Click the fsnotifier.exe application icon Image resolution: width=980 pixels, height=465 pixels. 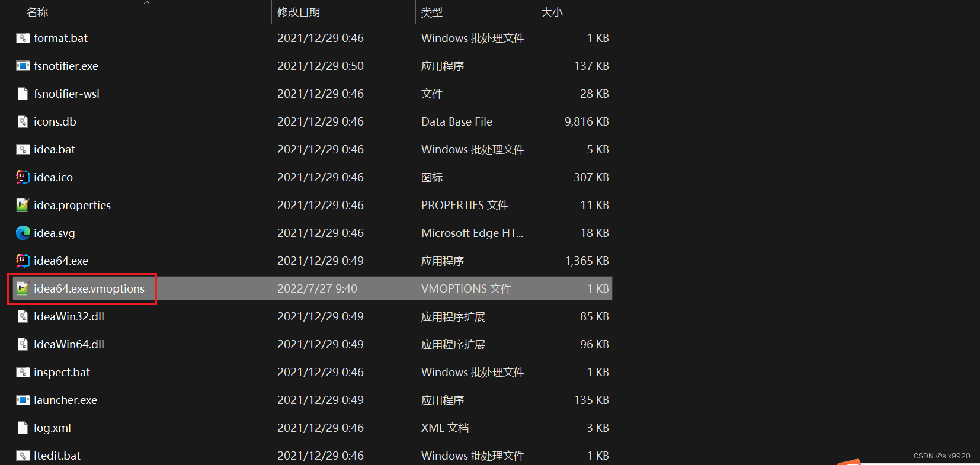pos(23,66)
